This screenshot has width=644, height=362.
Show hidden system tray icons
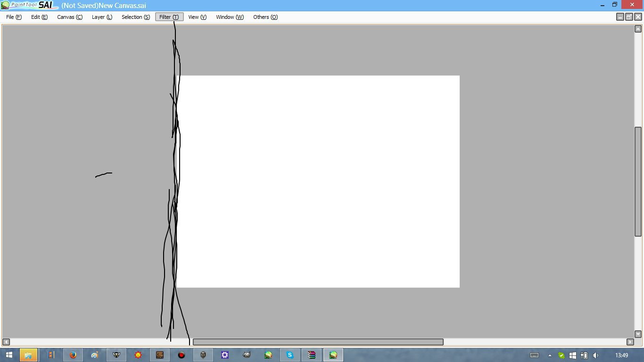click(550, 355)
